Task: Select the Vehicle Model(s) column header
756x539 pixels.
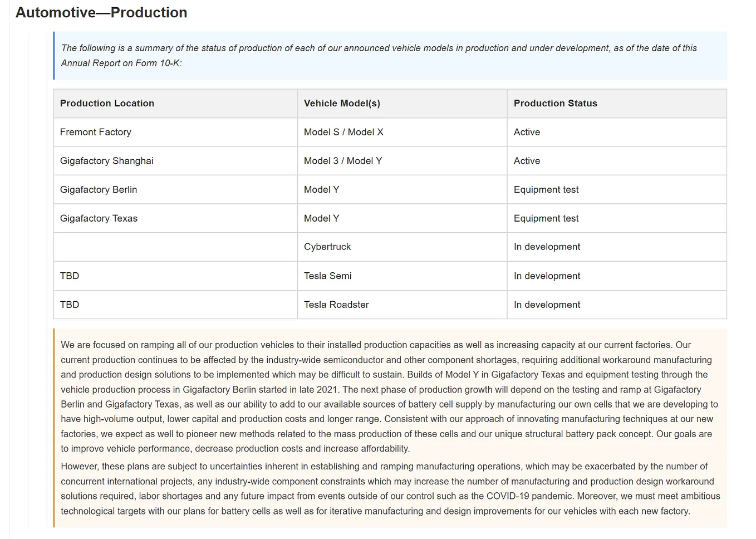Action: point(342,103)
